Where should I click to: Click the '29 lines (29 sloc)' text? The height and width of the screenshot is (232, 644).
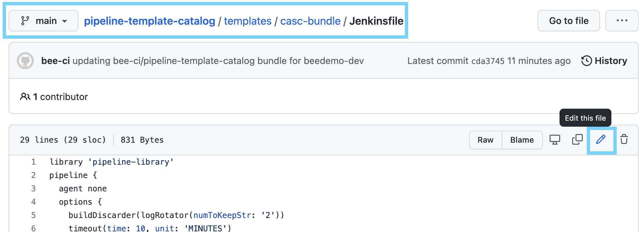(63, 140)
